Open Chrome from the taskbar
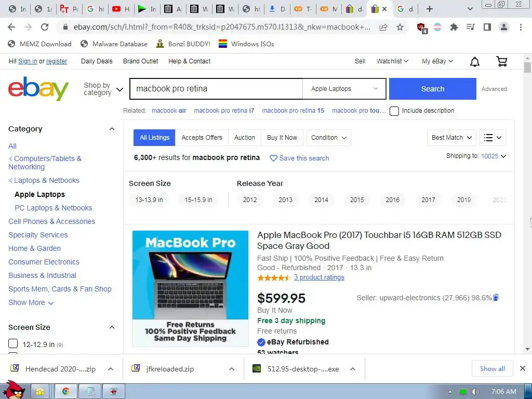 point(66,392)
